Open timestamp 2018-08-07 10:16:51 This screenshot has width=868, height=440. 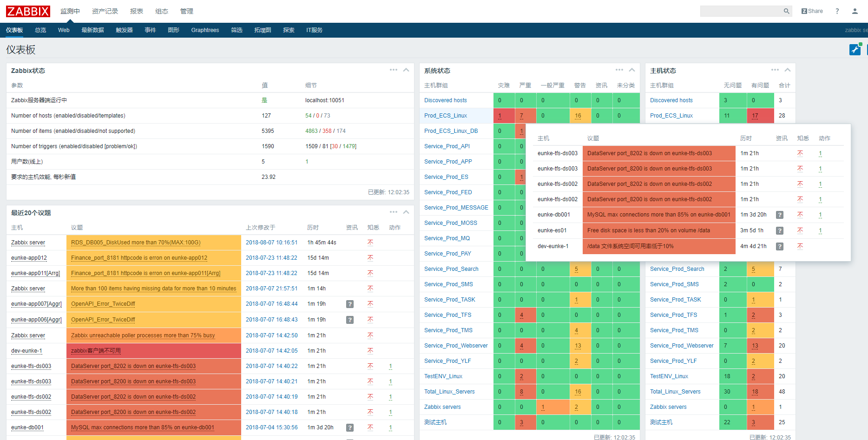pos(271,243)
